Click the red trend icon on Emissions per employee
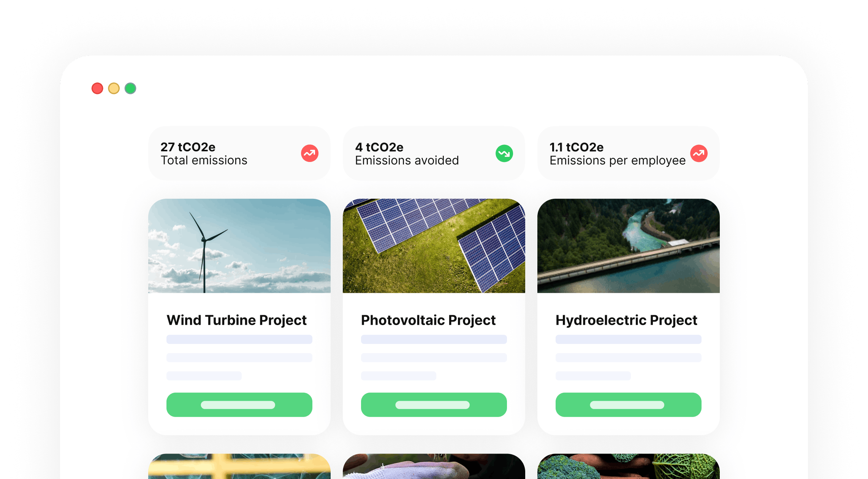The width and height of the screenshot is (868, 479). tap(699, 153)
